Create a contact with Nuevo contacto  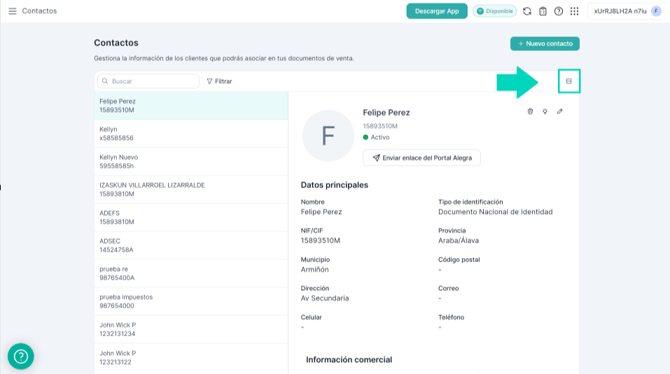(x=545, y=44)
